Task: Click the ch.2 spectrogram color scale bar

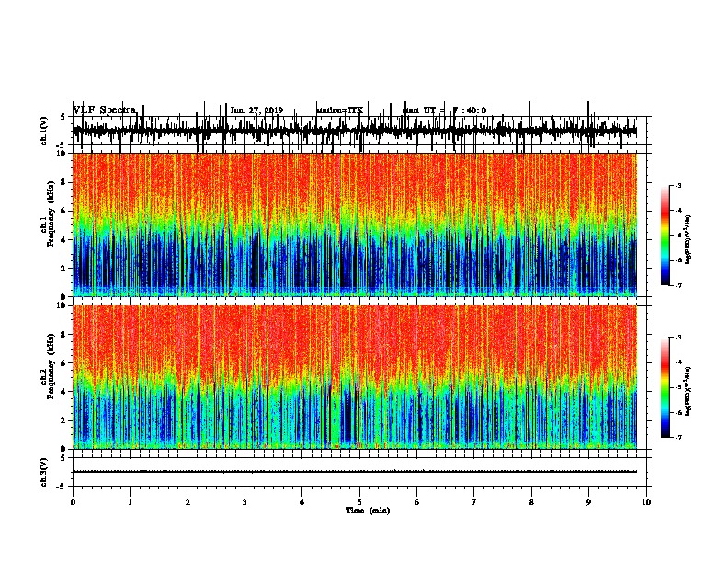Action: (665, 387)
